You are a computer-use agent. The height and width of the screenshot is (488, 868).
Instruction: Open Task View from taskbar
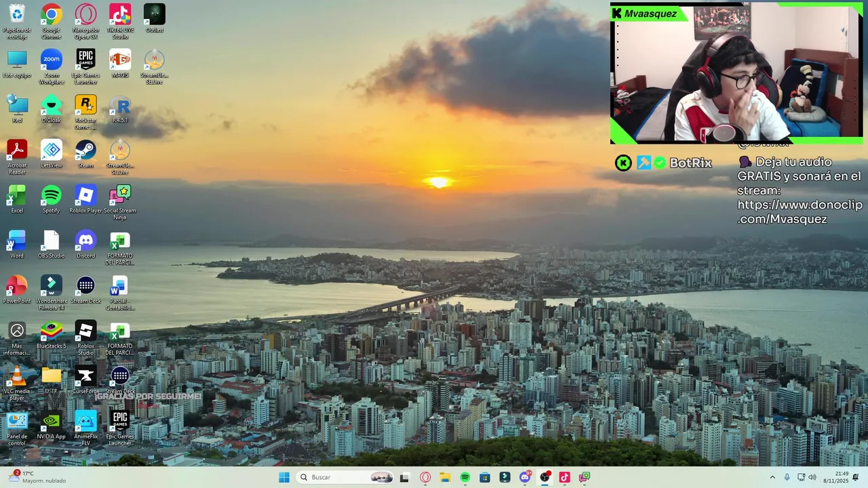(405, 477)
